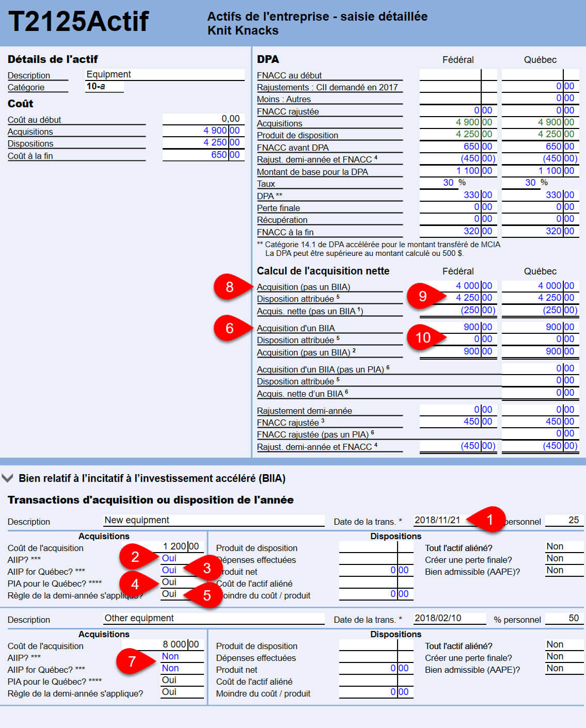Toggle 'Créer une perte finale?' for New equipment
The height and width of the screenshot is (728, 586).
[x=564, y=558]
